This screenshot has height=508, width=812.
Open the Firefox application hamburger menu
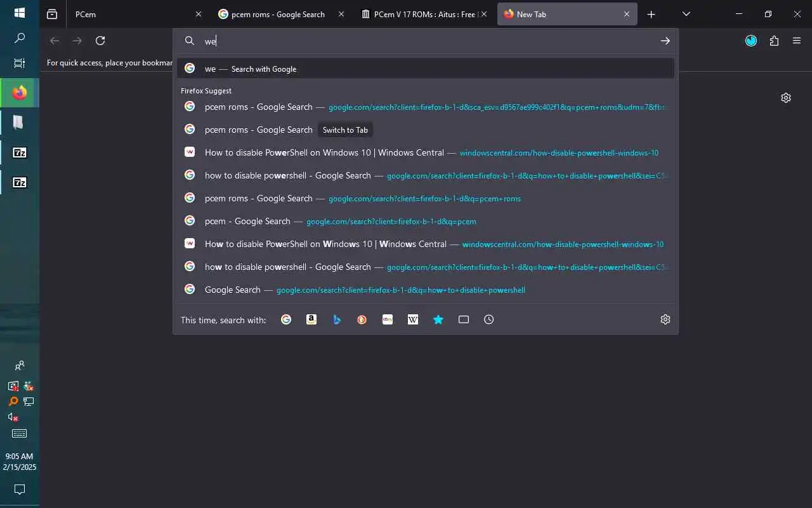[797, 41]
